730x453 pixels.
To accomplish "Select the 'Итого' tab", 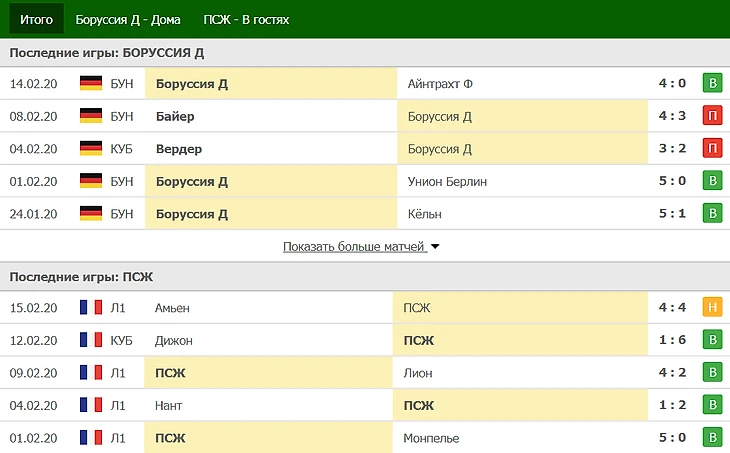I will click(x=36, y=19).
